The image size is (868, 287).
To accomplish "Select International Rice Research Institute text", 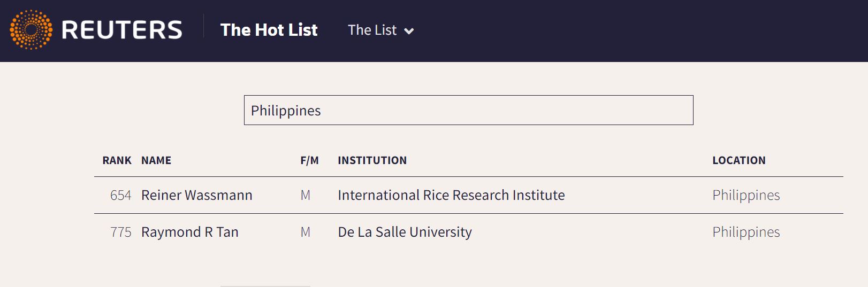I will 451,195.
